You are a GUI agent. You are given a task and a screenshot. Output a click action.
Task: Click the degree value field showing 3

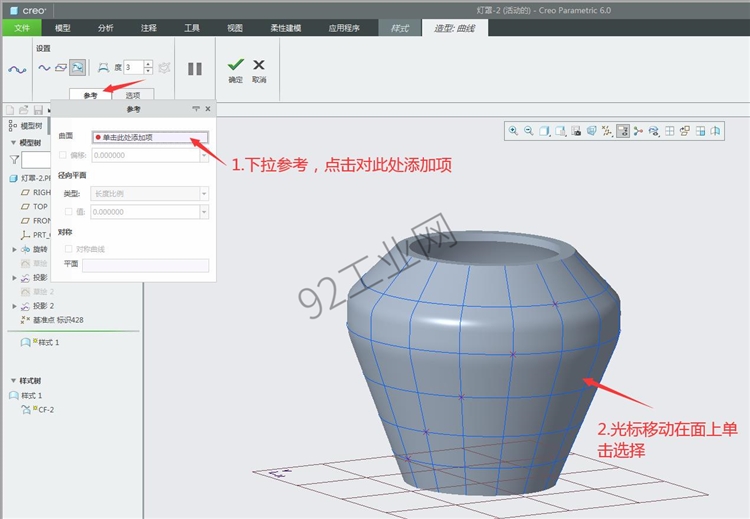133,67
